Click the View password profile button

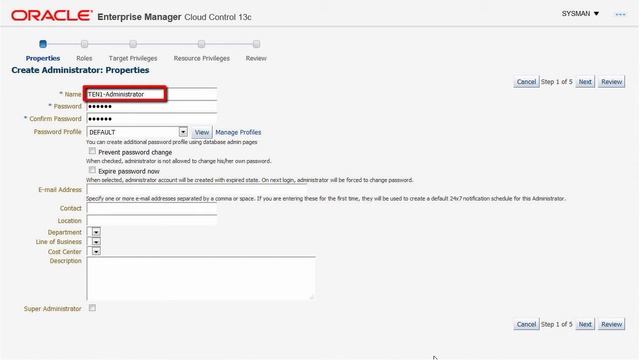[x=202, y=132]
